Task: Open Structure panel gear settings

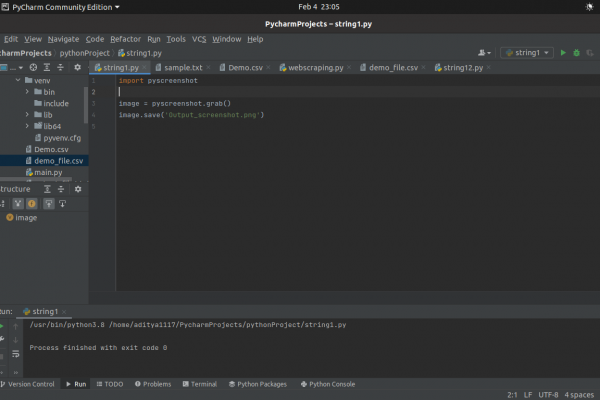Action: click(78, 189)
